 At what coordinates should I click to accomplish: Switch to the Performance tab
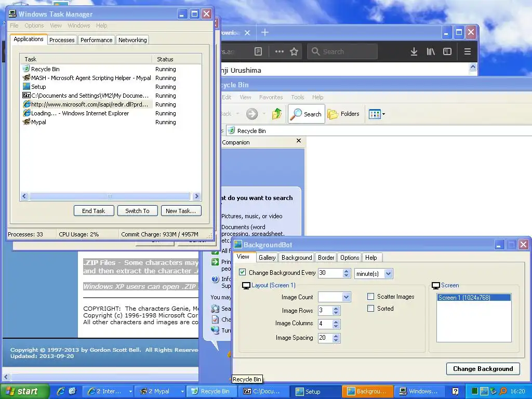tap(96, 40)
